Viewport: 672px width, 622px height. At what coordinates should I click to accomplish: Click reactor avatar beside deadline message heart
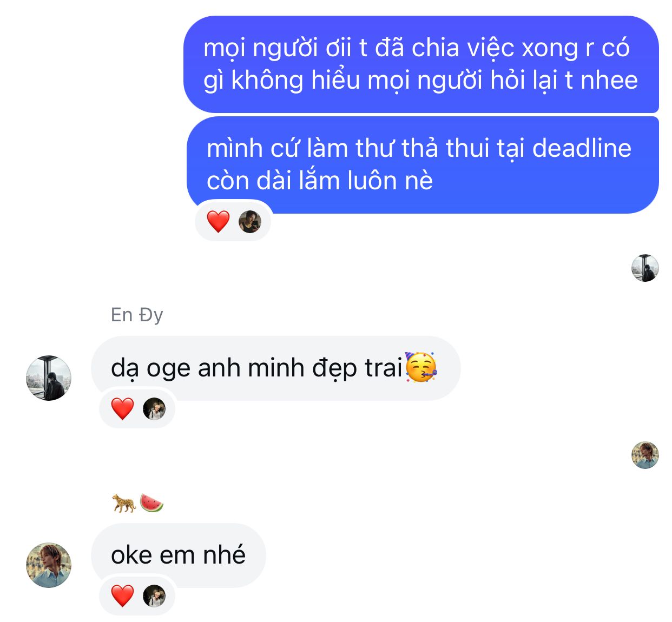[250, 222]
